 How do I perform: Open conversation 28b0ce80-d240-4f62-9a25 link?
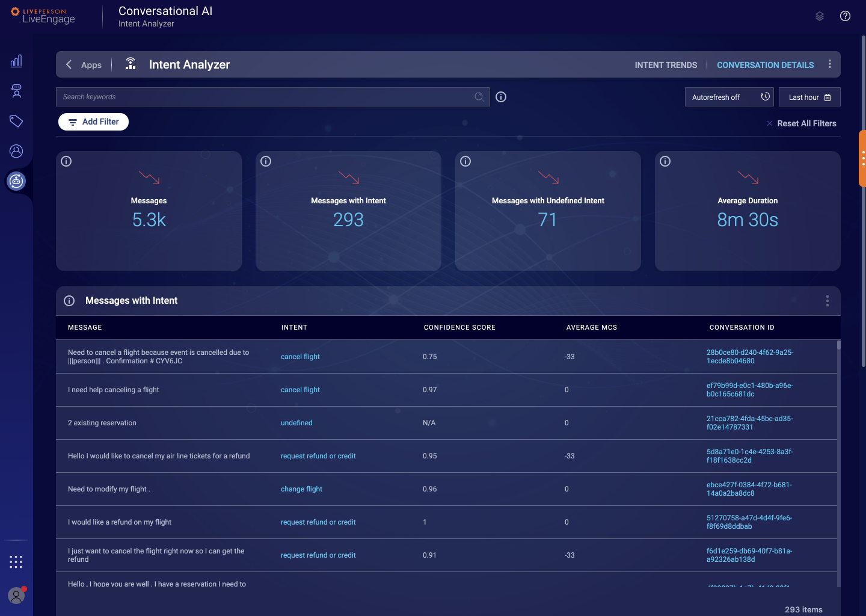pyautogui.click(x=750, y=357)
